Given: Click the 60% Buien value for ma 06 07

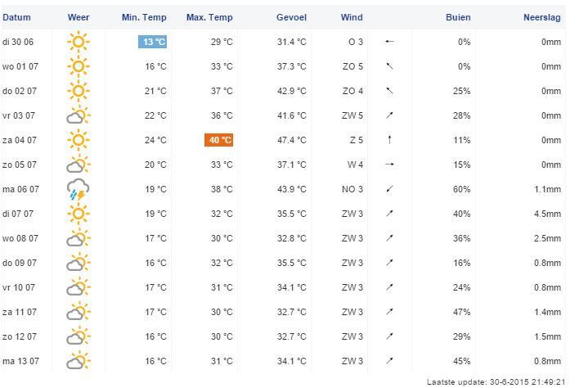Looking at the screenshot, I should [x=461, y=189].
